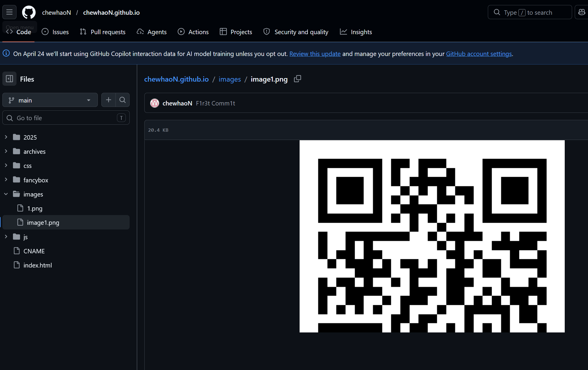Open the Projects tab

click(236, 32)
